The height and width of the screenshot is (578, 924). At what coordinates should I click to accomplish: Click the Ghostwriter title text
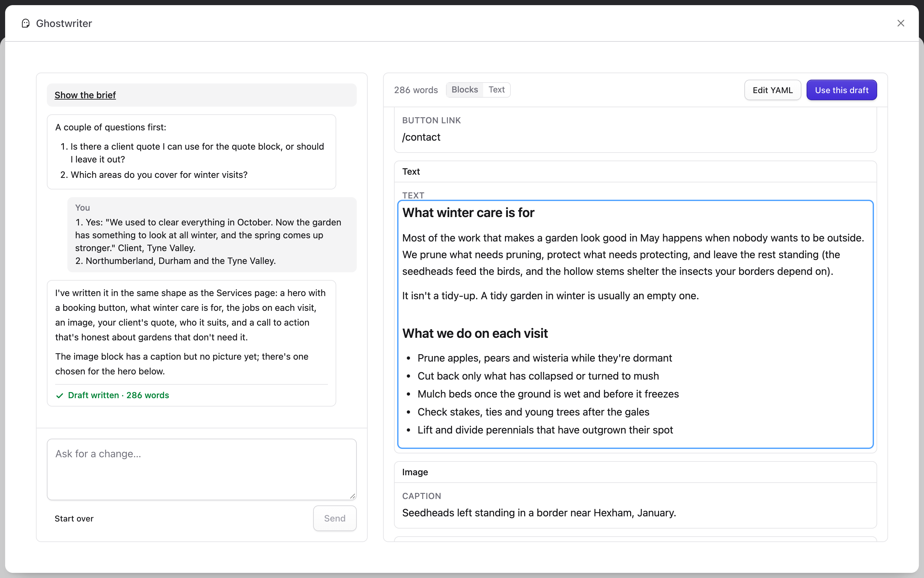coord(64,23)
